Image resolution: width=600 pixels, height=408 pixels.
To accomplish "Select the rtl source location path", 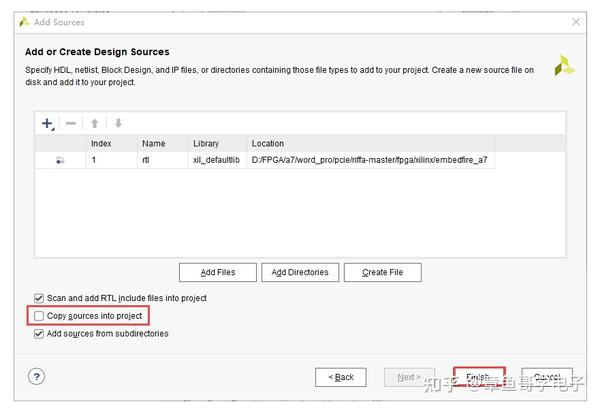I will [369, 160].
